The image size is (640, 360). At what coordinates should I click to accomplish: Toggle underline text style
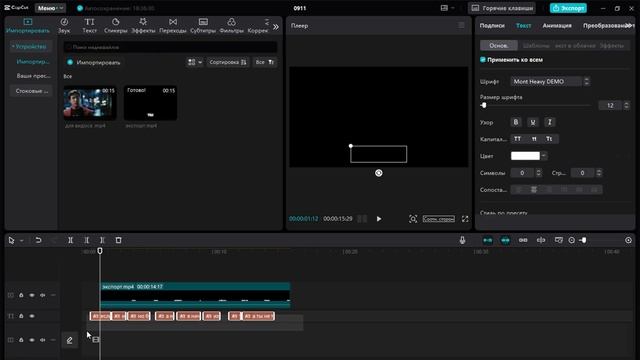533,122
